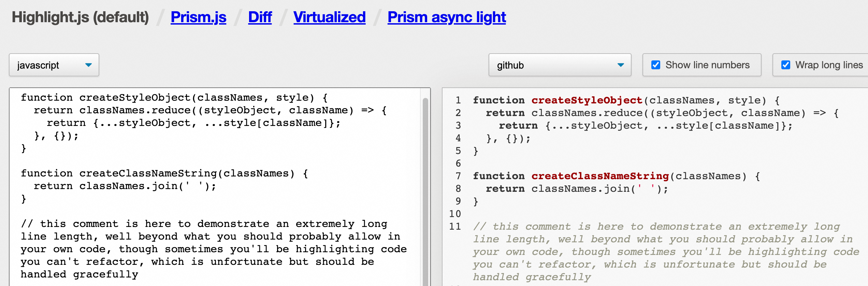The image size is (868, 286).
Task: Open the Prism async light link
Action: pyautogui.click(x=447, y=17)
